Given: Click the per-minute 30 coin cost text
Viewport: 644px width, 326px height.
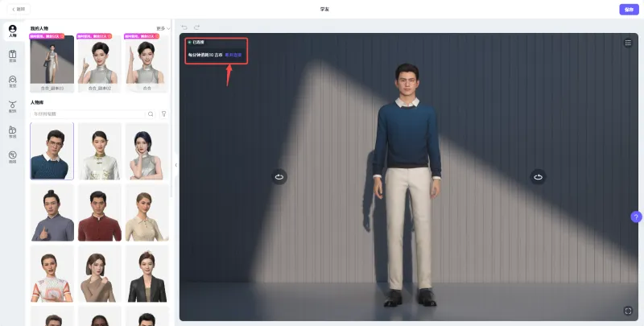Looking at the screenshot, I should click(x=205, y=55).
